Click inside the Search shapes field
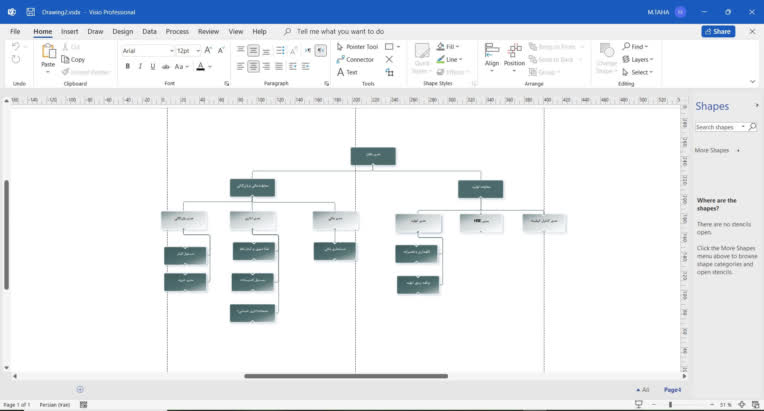Viewport: 764px width, 411px height. [716, 127]
